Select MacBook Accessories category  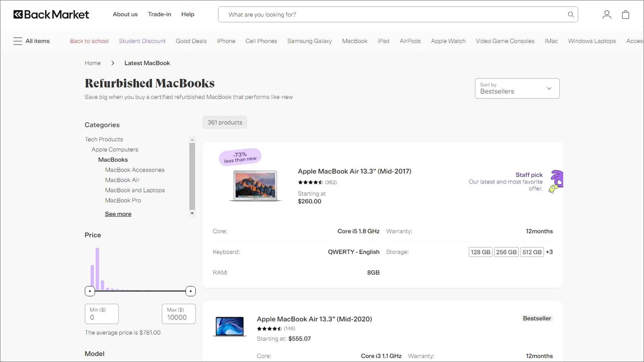pyautogui.click(x=135, y=170)
